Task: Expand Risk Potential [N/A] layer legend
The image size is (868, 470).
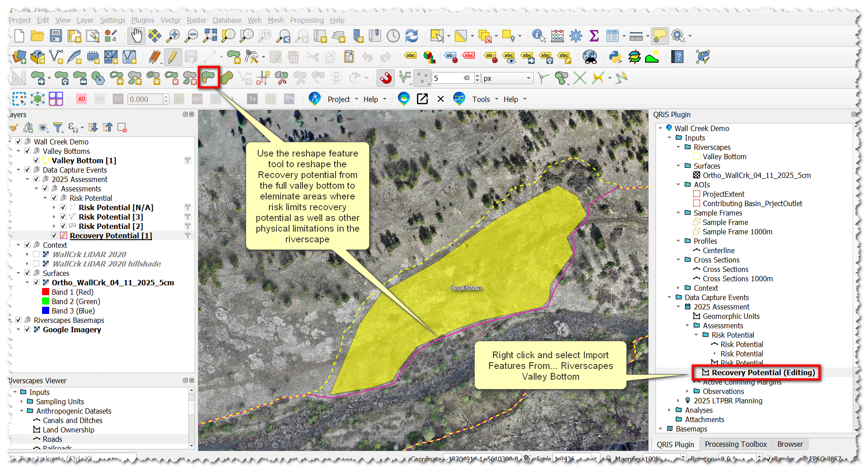Action: pos(54,207)
